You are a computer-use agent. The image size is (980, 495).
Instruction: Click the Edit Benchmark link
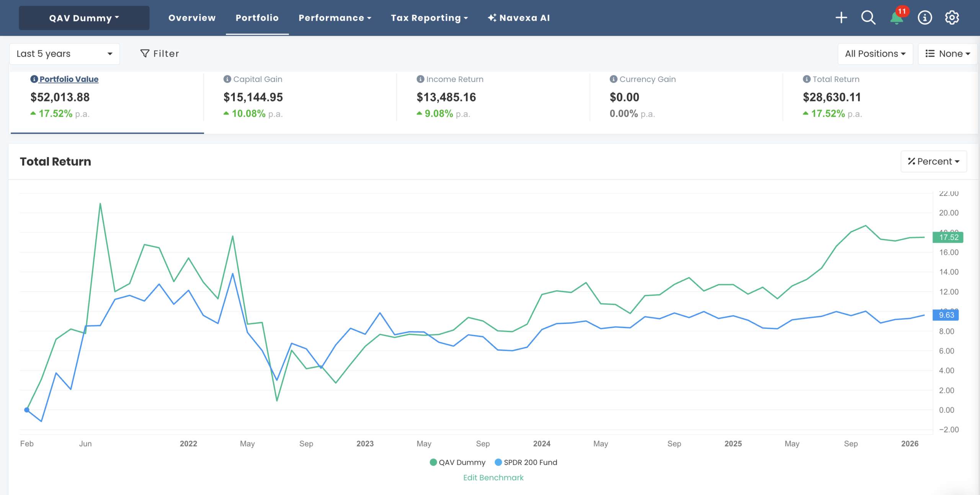tap(493, 477)
